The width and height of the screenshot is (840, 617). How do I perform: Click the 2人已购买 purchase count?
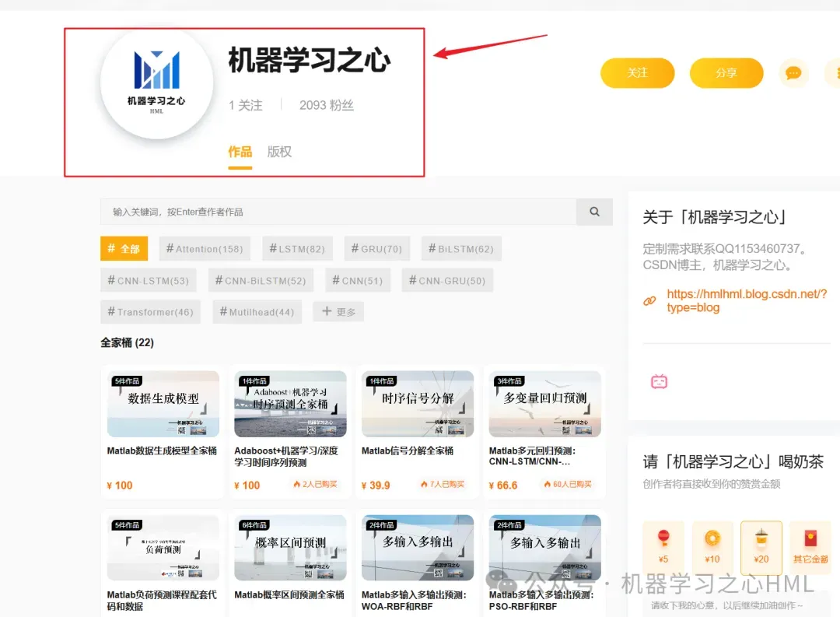pos(315,484)
